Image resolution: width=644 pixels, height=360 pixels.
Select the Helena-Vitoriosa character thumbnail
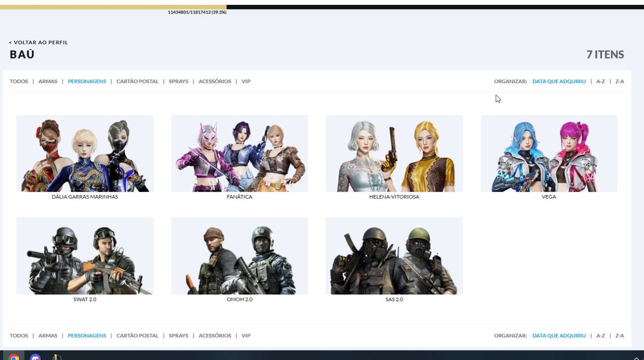pos(394,153)
